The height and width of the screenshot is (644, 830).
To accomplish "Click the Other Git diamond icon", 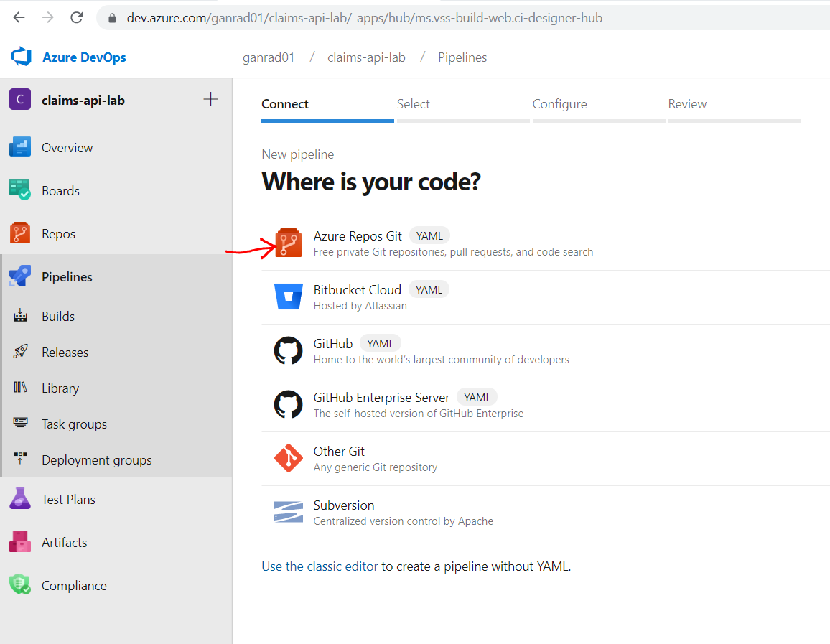I will click(289, 458).
